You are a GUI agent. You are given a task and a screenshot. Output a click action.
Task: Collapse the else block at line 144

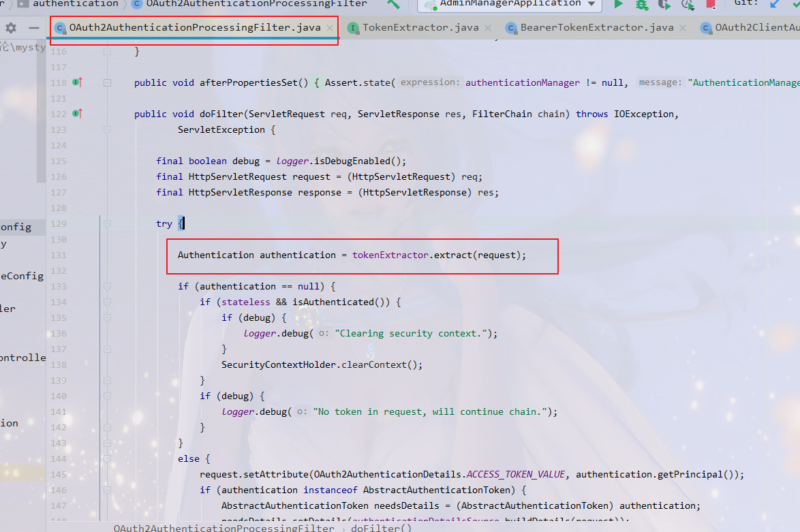(108, 459)
